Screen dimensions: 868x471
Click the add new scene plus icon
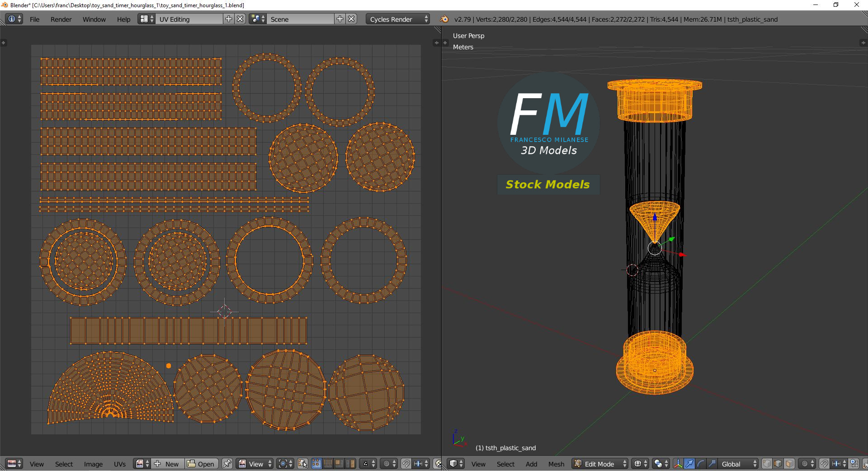[x=340, y=19]
